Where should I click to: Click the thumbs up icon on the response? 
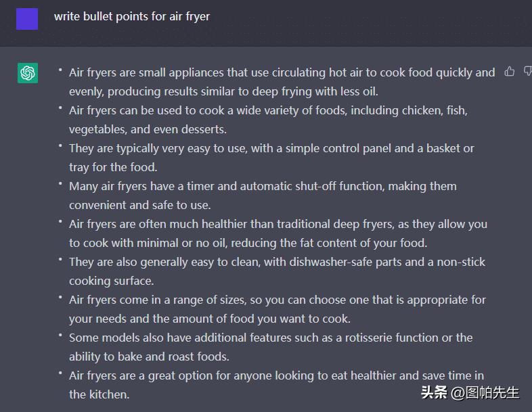tap(510, 72)
